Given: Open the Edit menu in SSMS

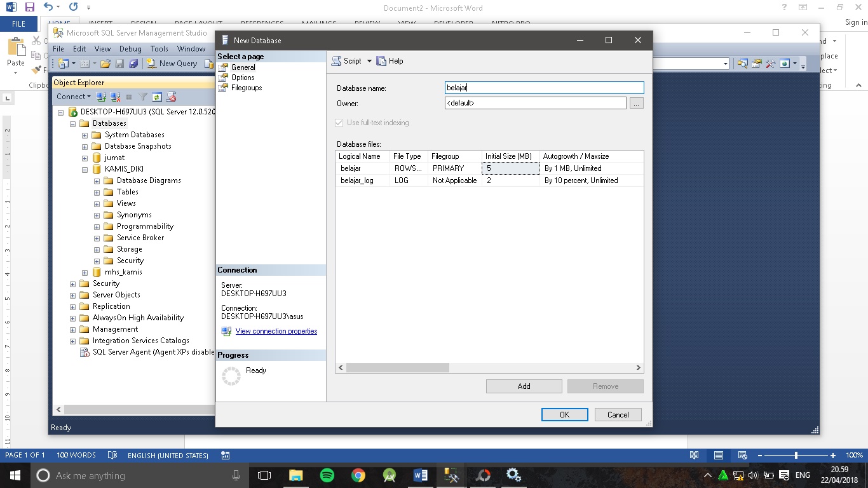Looking at the screenshot, I should tap(79, 49).
